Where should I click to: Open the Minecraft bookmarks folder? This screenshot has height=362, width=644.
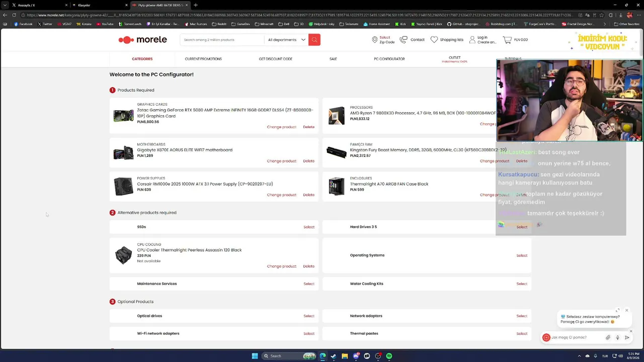pos(264,24)
